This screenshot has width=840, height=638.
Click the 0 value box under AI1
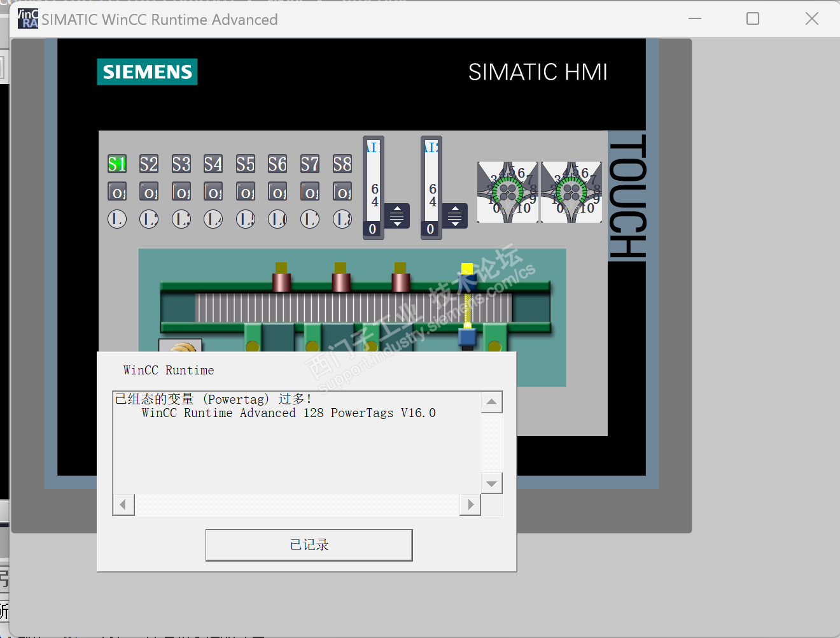[x=373, y=229]
